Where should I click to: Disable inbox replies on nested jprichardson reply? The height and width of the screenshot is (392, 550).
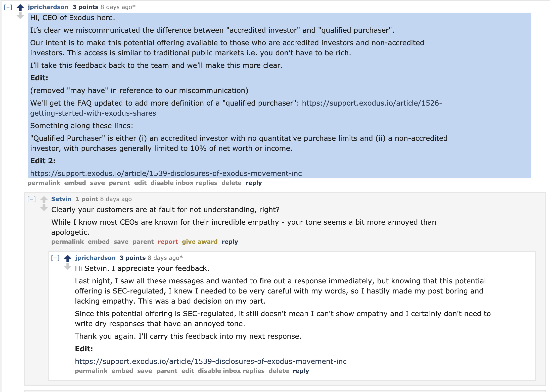pyautogui.click(x=231, y=371)
